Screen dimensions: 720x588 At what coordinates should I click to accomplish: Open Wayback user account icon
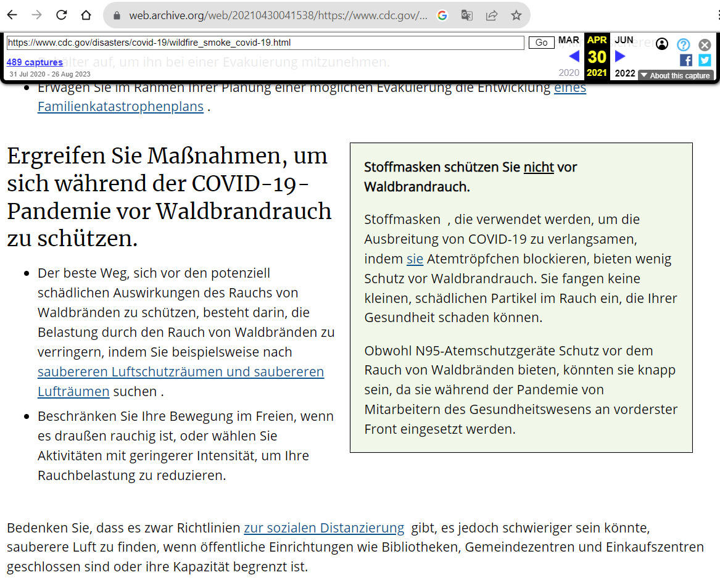(x=662, y=44)
